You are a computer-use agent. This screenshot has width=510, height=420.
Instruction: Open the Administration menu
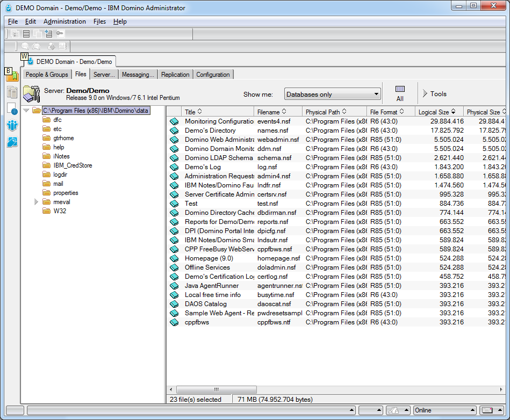point(64,21)
